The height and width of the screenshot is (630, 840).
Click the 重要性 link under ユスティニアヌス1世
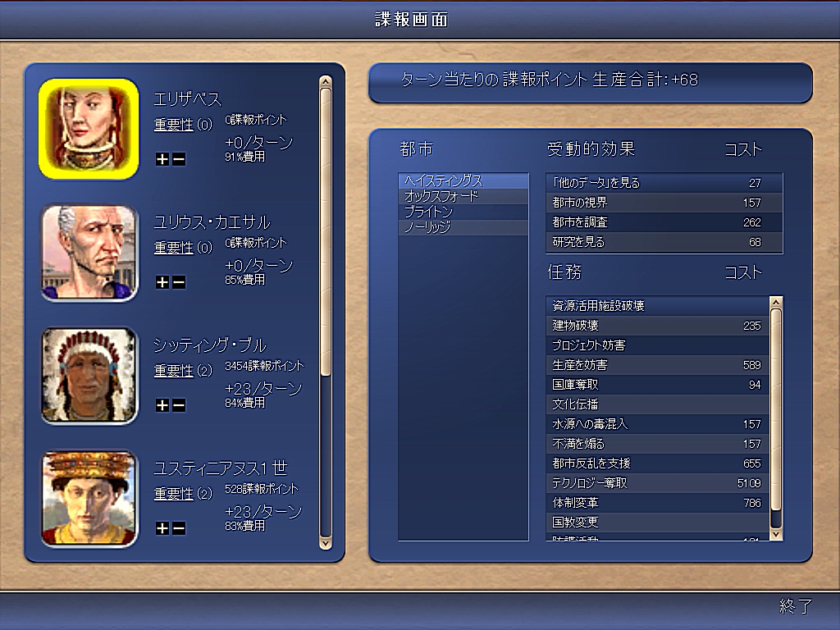(174, 494)
